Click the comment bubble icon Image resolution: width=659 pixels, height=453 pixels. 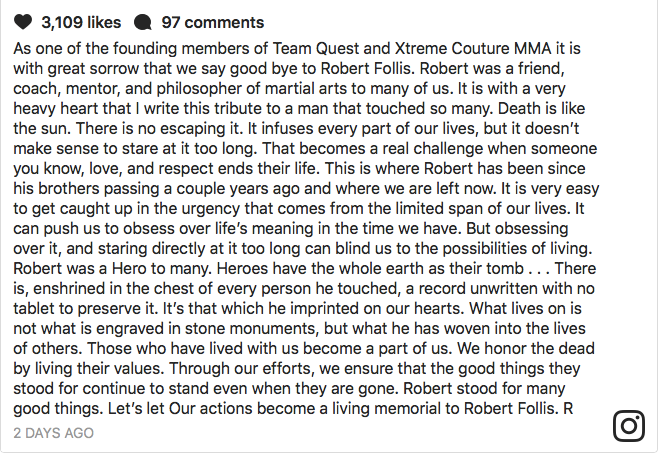144,22
